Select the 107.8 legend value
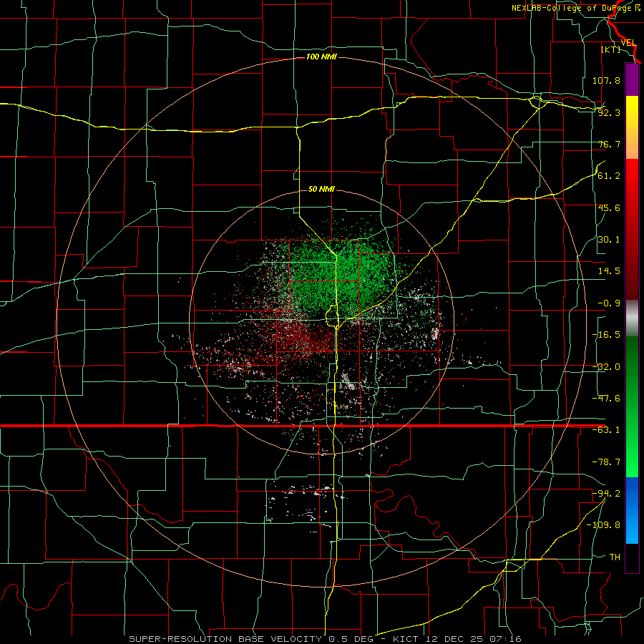 coord(606,80)
